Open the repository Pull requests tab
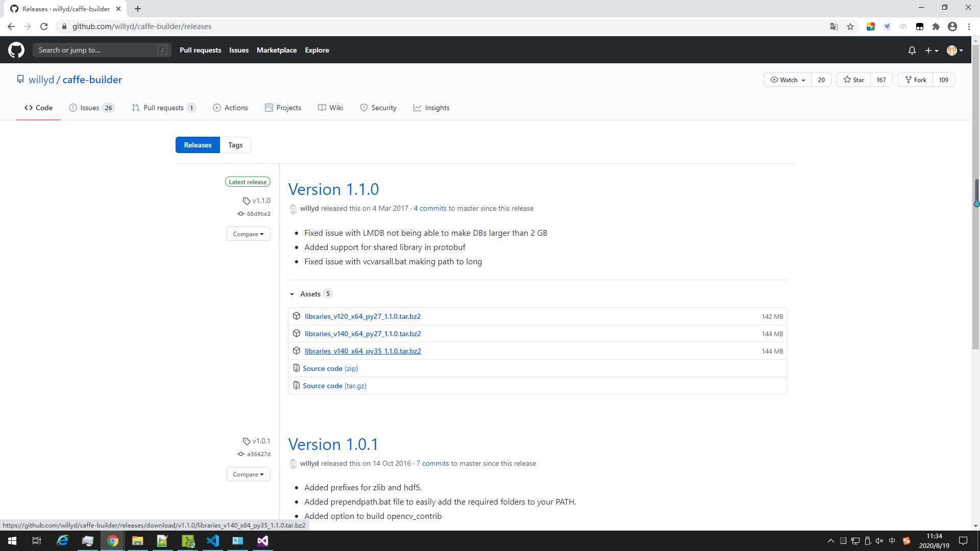The height and width of the screenshot is (551, 980). coord(164,108)
